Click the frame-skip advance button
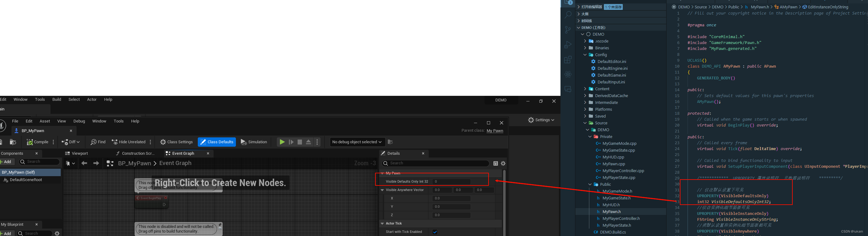The height and width of the screenshot is (236, 868). pyautogui.click(x=291, y=142)
